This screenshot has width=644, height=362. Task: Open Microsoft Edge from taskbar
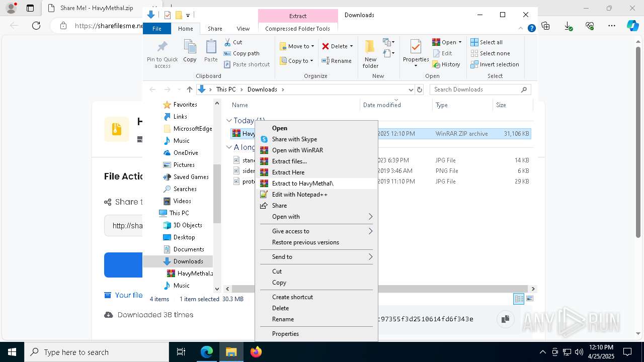coord(207,352)
